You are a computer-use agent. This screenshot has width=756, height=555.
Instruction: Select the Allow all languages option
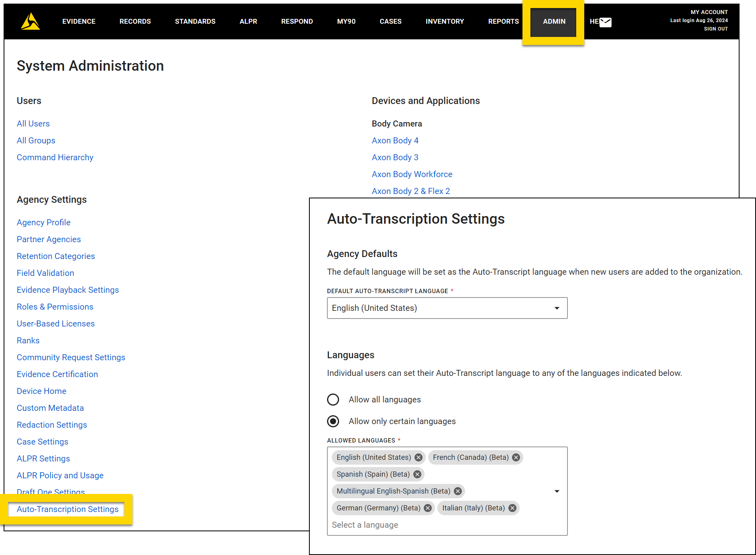[333, 399]
